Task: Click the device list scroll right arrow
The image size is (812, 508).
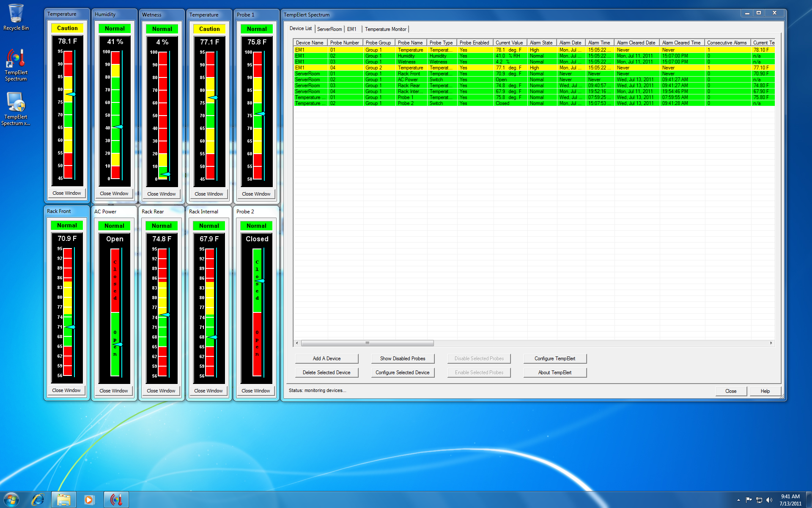Action: [771, 343]
